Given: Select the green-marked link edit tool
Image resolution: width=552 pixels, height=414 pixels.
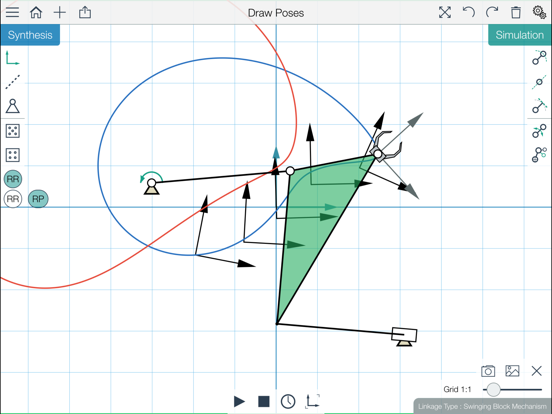Looking at the screenshot, I should click(539, 131).
